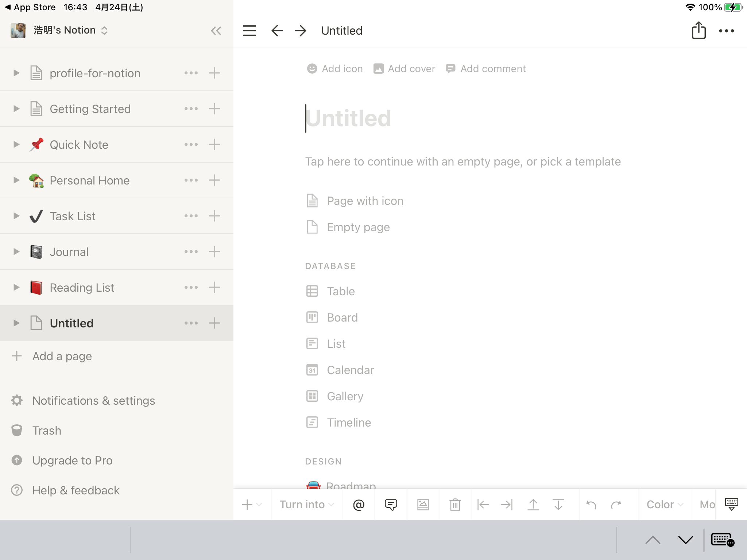Select Empty page template
Image resolution: width=747 pixels, height=560 pixels.
pos(348,227)
